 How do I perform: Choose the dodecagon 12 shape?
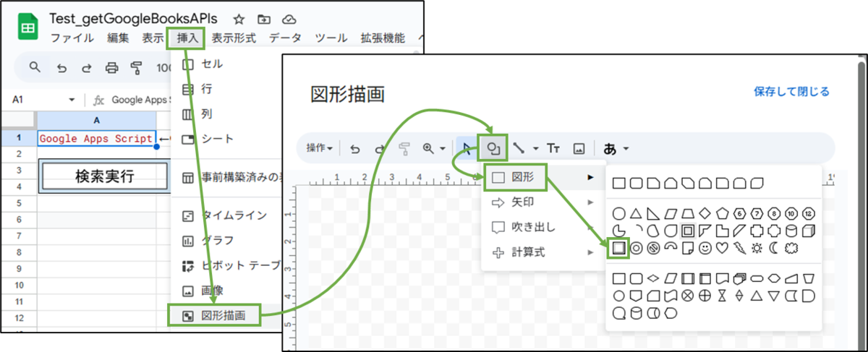(809, 213)
